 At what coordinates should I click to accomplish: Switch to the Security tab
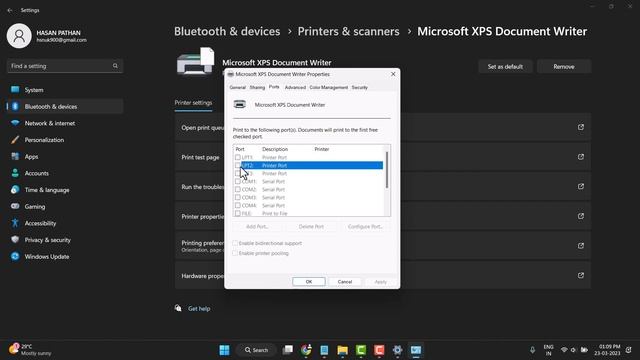pyautogui.click(x=360, y=87)
